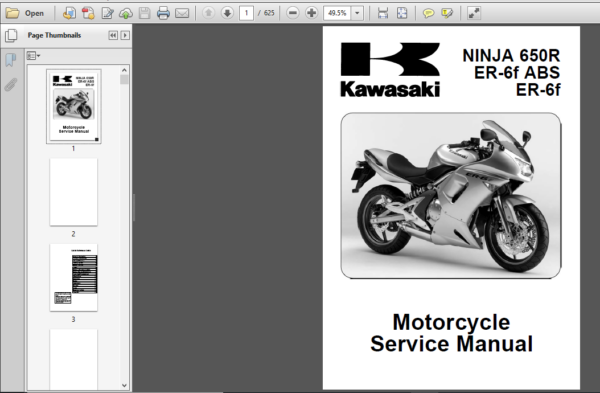The width and height of the screenshot is (600, 393).
Task: Click 'Motorcycle' heading on the page
Action: tap(452, 322)
